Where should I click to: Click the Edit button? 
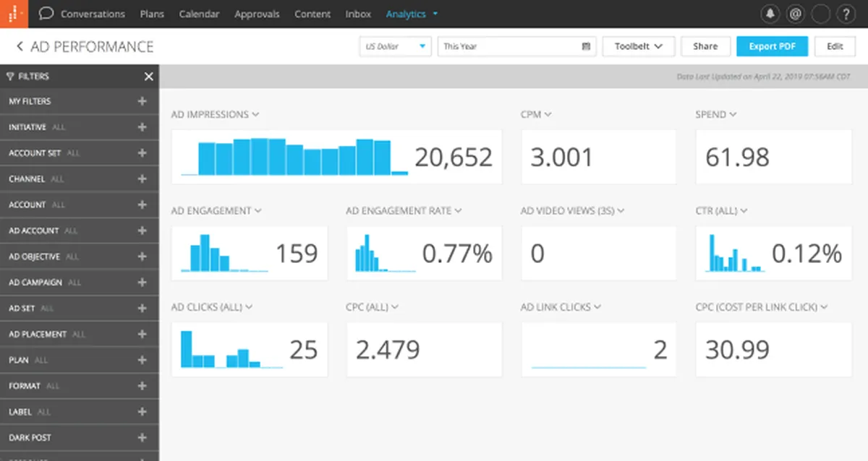pos(835,46)
